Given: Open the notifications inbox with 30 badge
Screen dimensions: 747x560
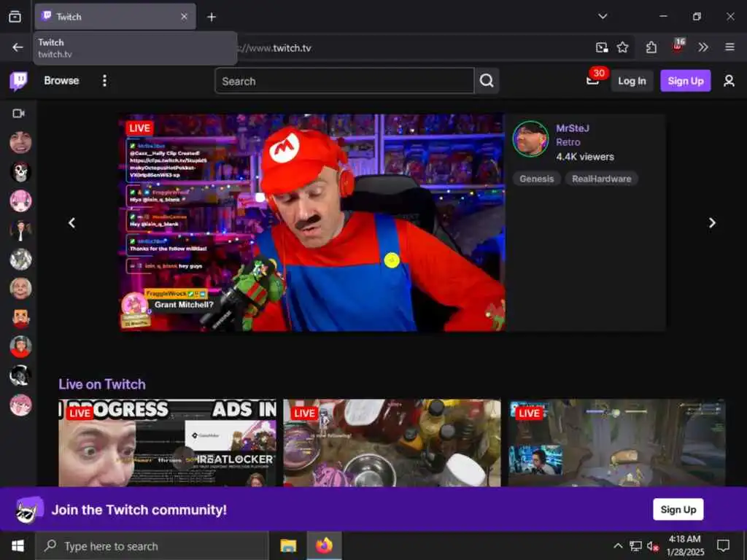Looking at the screenshot, I should click(x=594, y=79).
